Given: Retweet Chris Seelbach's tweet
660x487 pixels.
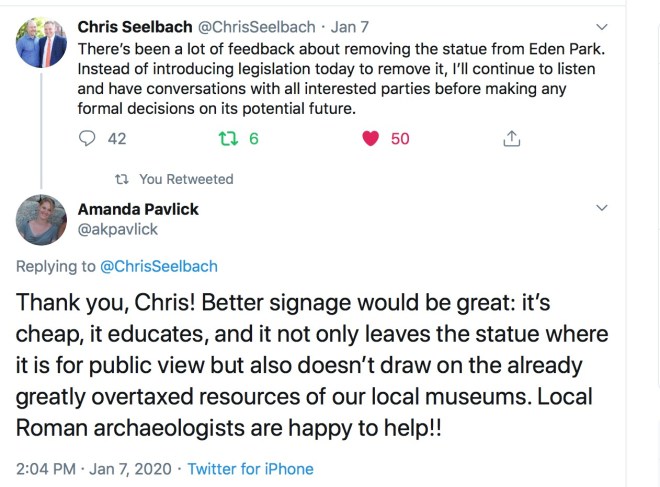Looking at the screenshot, I should click(x=227, y=139).
